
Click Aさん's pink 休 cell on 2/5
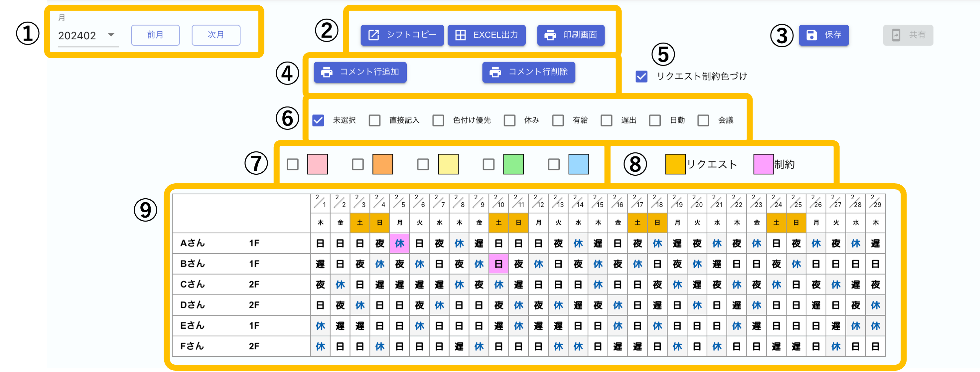(x=399, y=243)
